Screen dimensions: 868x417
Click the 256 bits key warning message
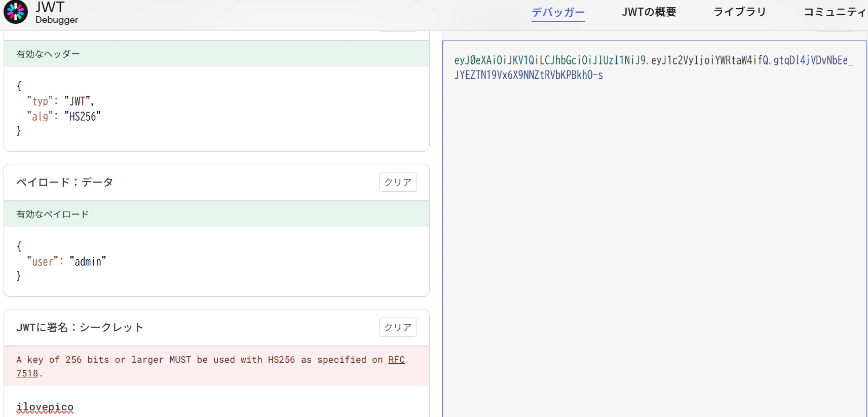pos(216,366)
